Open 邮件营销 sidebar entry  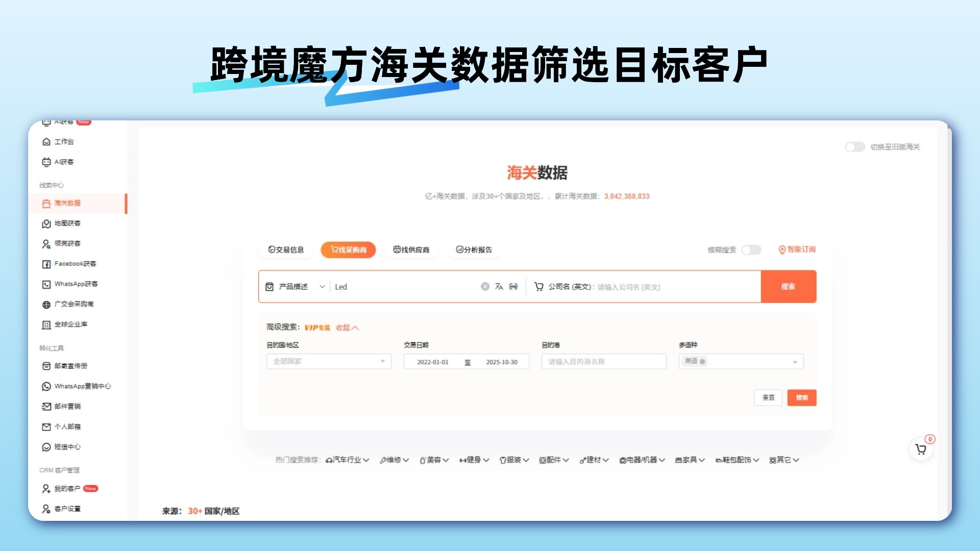pos(67,407)
